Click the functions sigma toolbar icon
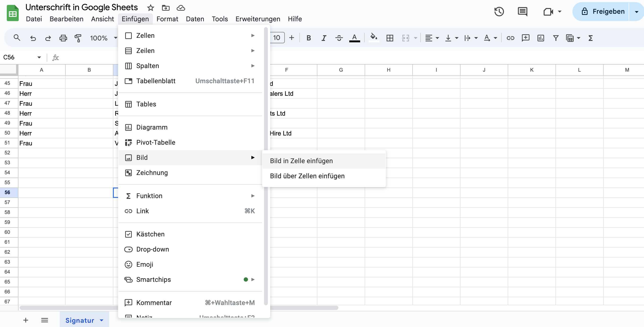 [590, 38]
